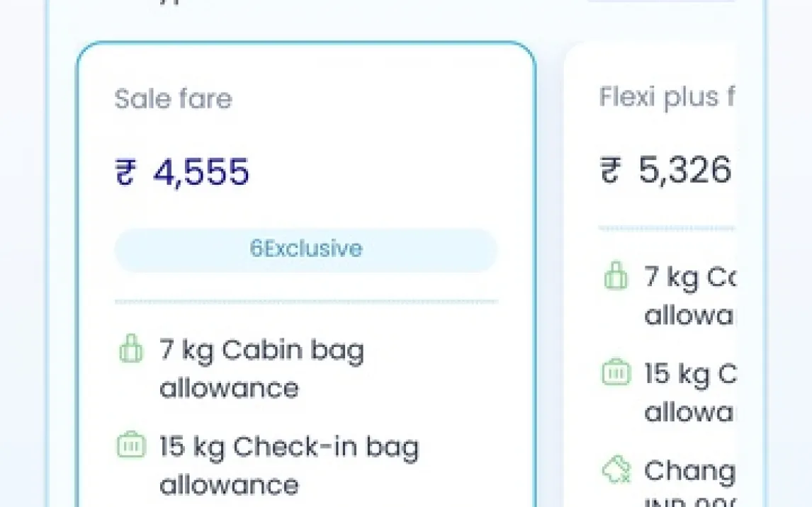812x507 pixels.
Task: Click rupee symbol beside 5,326
Action: click(609, 171)
